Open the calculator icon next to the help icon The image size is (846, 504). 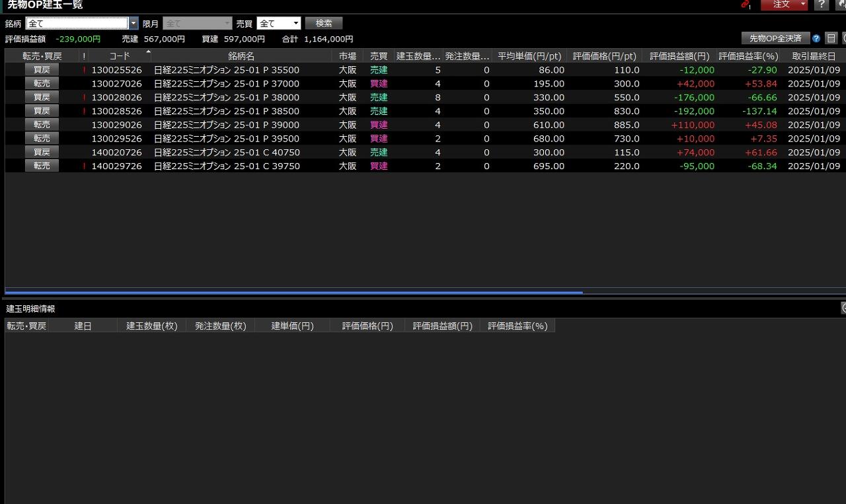click(831, 39)
